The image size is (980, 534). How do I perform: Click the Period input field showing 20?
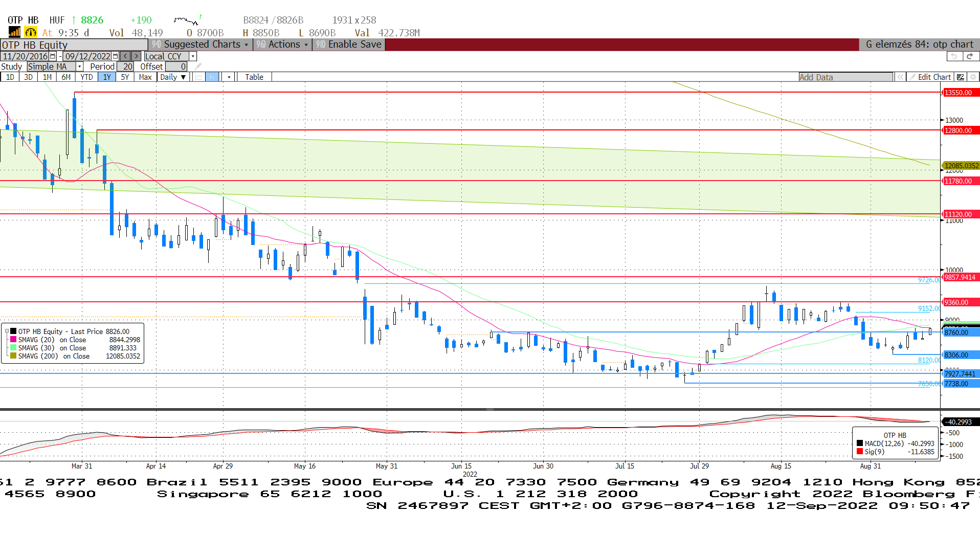(125, 66)
